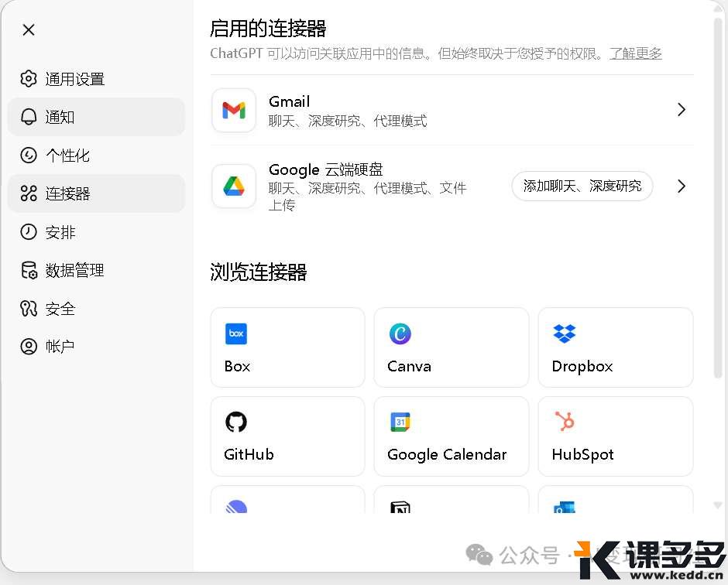Click the scrollbar down arrow
728x585 pixels.
718,505
